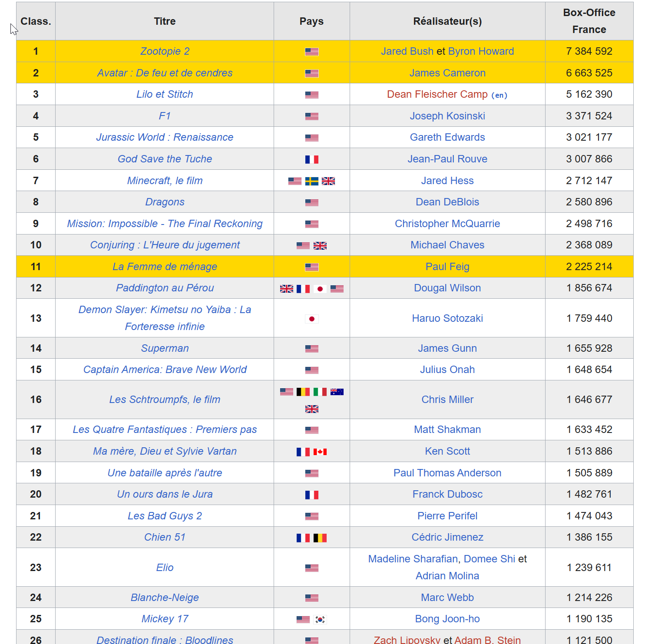The image size is (645, 644).
Task: Click the Box-Office France column header
Action: tap(589, 21)
